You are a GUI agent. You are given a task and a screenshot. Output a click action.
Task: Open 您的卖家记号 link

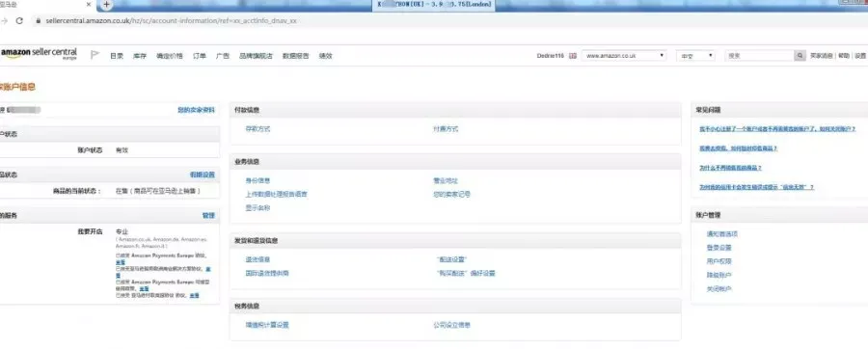tap(452, 195)
